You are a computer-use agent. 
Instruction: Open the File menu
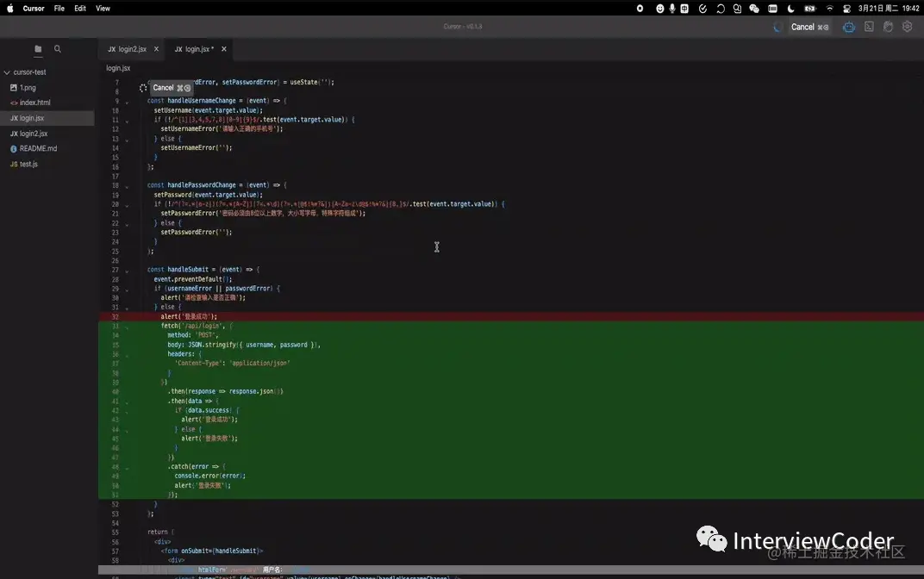click(x=59, y=9)
